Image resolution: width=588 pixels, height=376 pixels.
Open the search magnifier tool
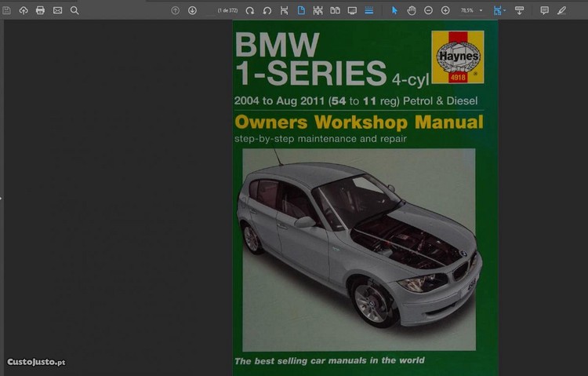click(74, 10)
